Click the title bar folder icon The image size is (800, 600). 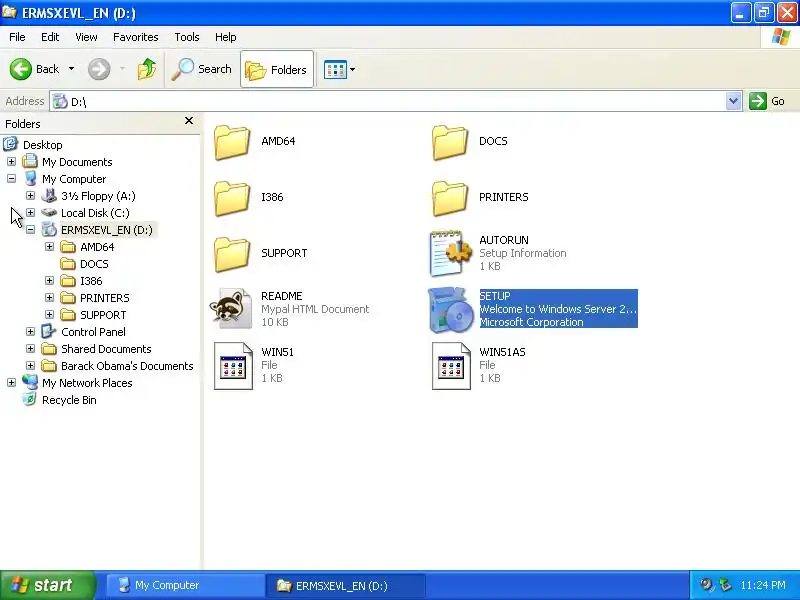(9, 12)
